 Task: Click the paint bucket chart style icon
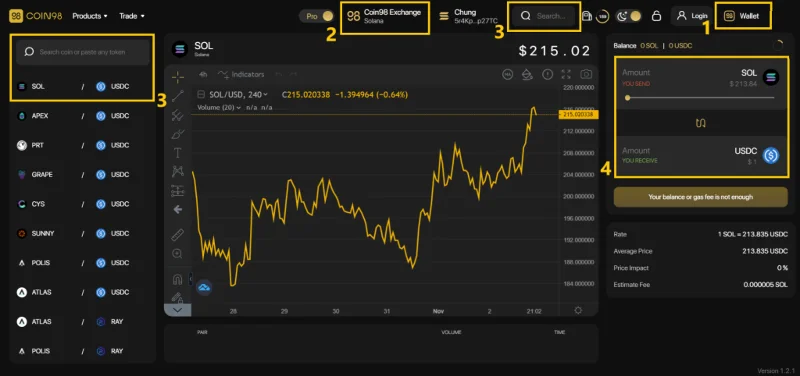(x=527, y=74)
